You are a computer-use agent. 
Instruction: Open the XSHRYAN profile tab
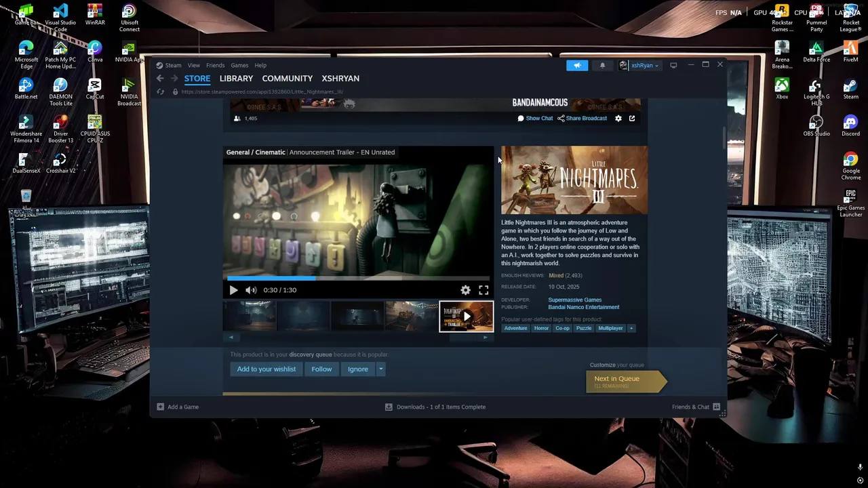340,79
